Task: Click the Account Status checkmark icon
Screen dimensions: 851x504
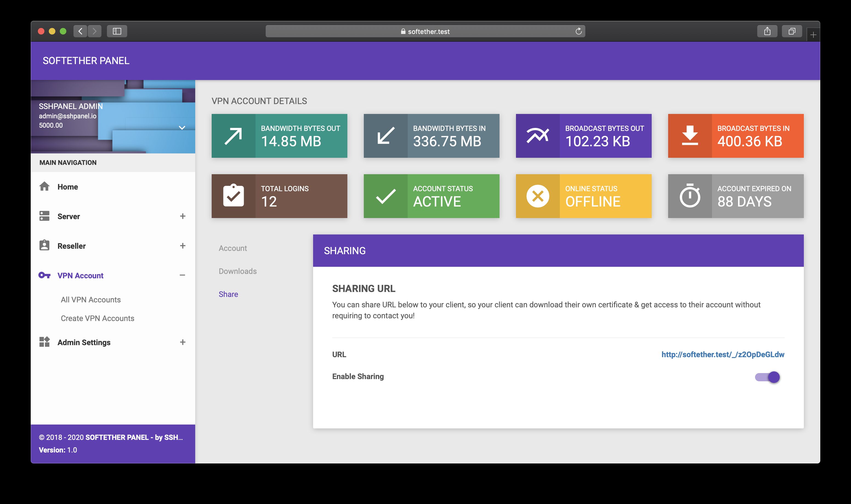Action: point(386,196)
